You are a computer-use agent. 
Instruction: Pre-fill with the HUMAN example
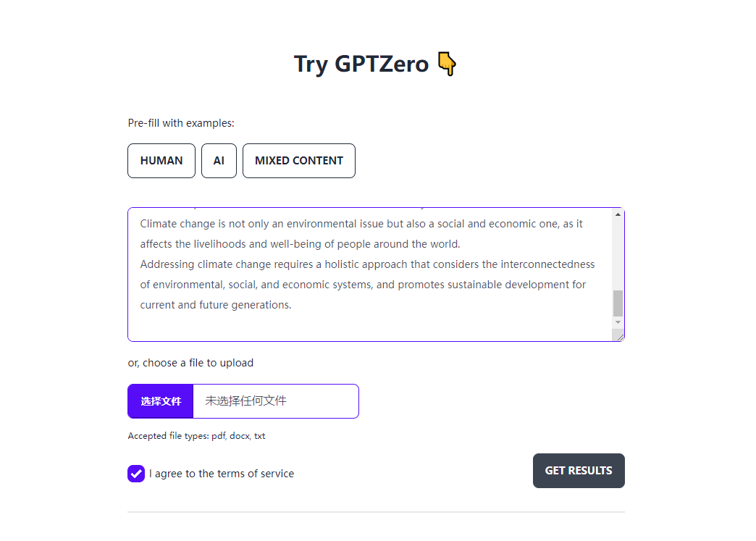(x=161, y=161)
